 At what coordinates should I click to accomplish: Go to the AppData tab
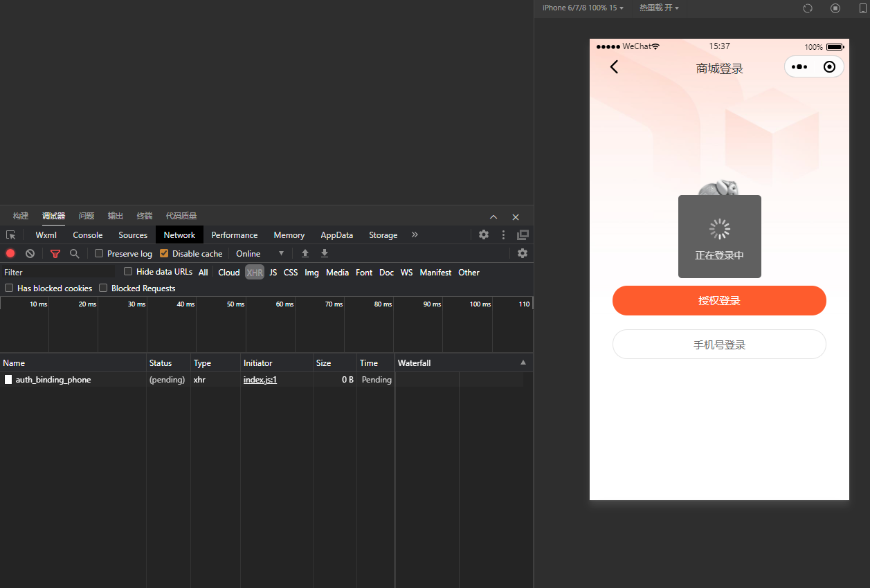337,235
